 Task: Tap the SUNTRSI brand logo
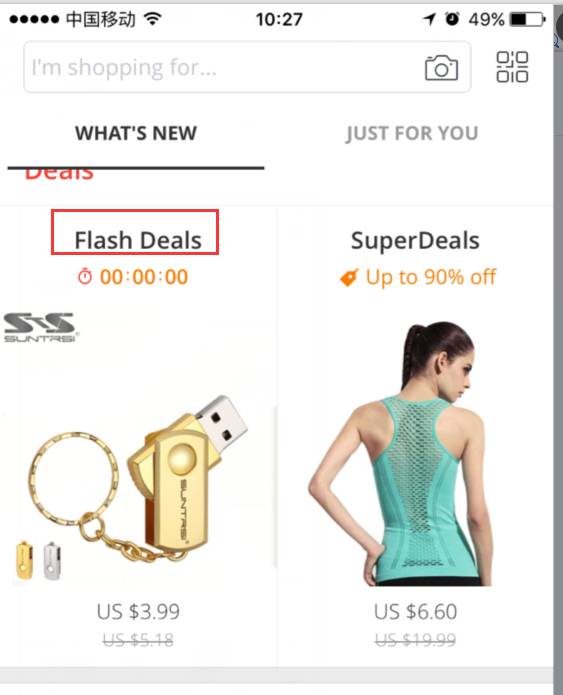pyautogui.click(x=41, y=327)
